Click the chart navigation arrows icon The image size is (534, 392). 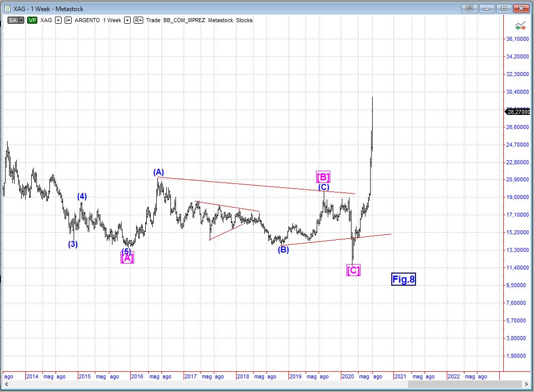pos(520,26)
